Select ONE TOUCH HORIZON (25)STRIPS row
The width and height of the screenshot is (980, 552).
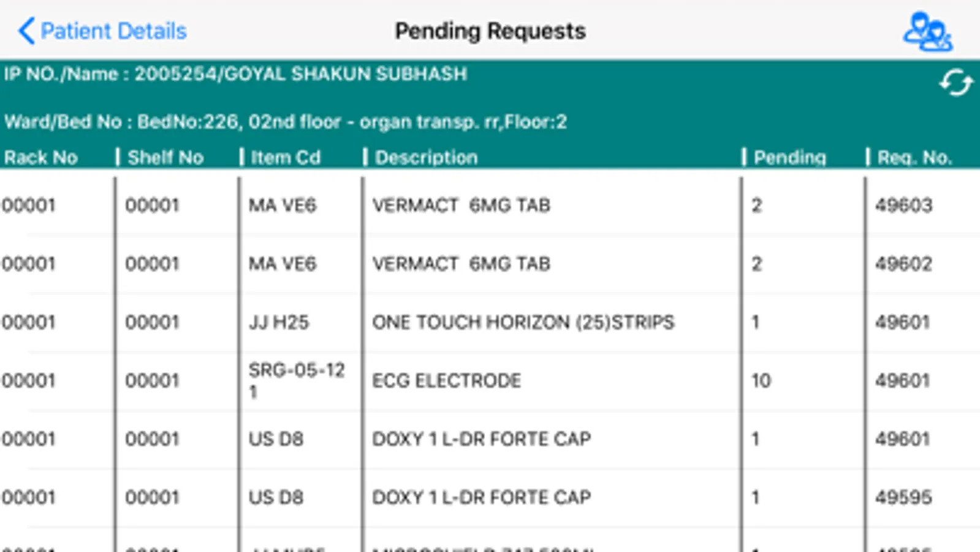click(x=523, y=322)
